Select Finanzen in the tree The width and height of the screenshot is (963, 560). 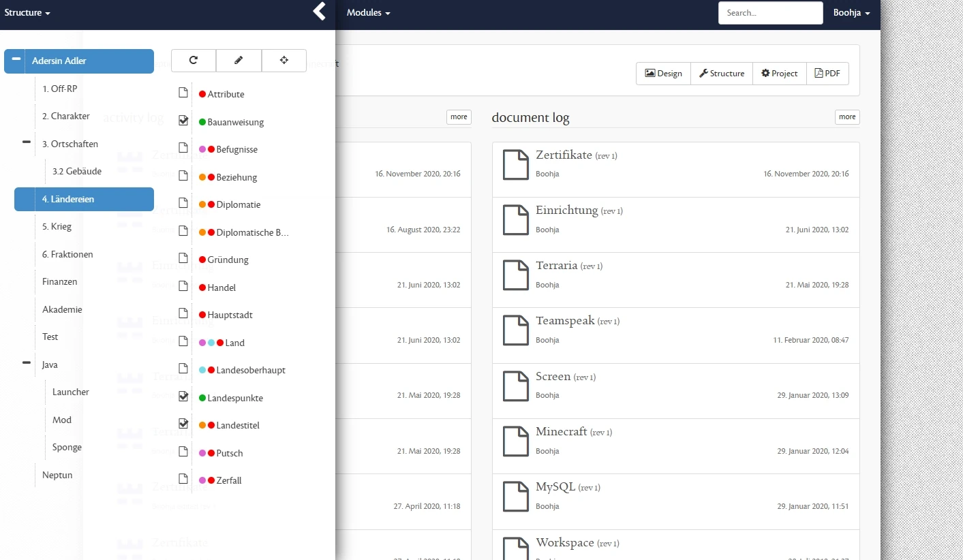pyautogui.click(x=60, y=282)
